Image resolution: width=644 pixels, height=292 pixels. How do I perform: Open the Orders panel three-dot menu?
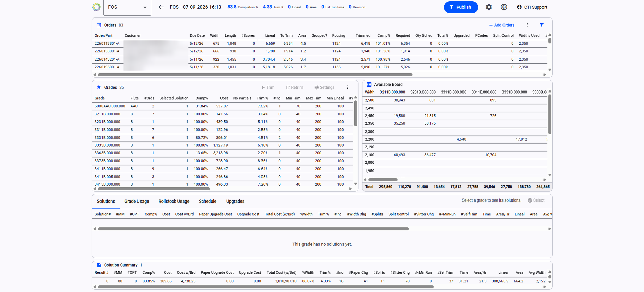coord(527,25)
